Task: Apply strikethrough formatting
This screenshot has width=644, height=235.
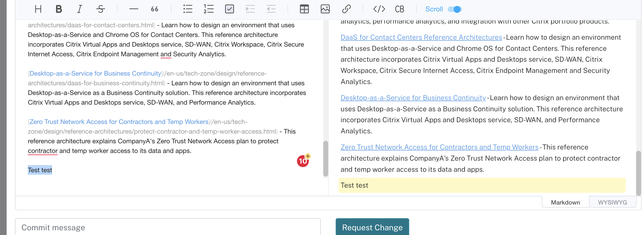Action: (x=100, y=9)
